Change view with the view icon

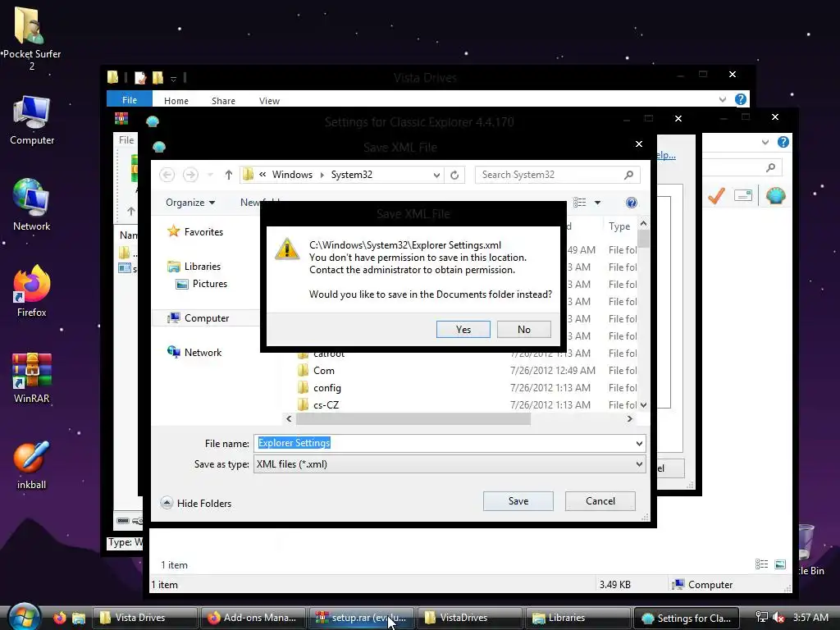click(x=580, y=203)
